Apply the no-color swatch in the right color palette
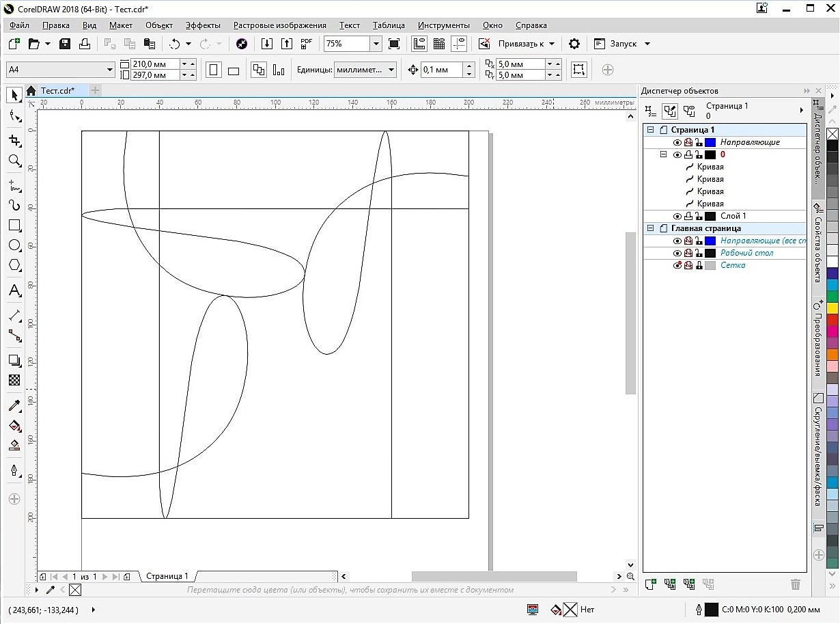This screenshot has width=840, height=624. pyautogui.click(x=832, y=133)
